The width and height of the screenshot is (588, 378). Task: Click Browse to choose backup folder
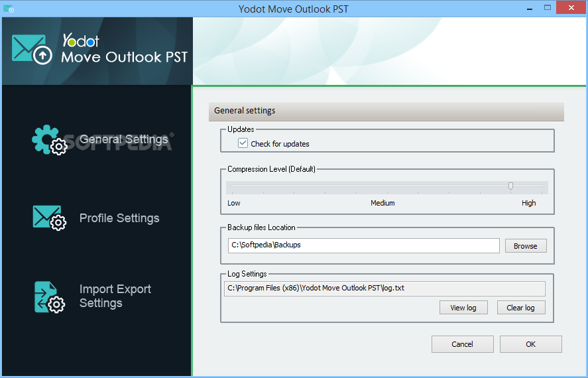pyautogui.click(x=526, y=246)
